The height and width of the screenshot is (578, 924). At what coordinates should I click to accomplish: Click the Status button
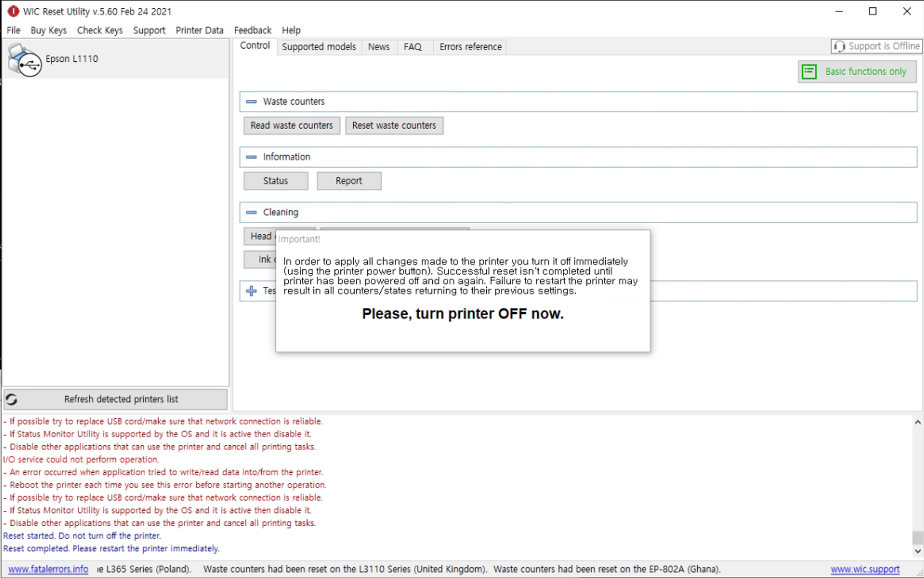coord(276,181)
